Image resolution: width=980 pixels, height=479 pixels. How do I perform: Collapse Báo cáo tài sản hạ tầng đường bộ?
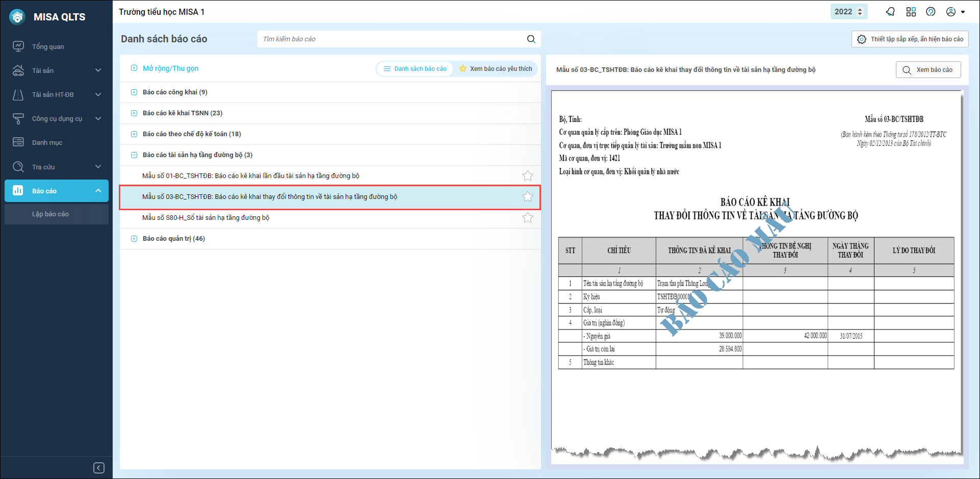(x=134, y=155)
